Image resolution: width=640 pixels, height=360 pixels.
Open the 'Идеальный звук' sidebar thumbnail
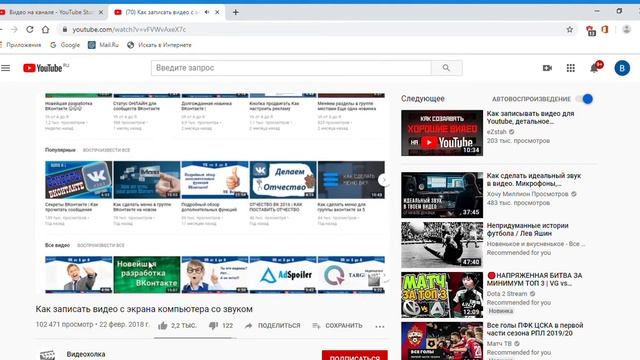[442, 195]
